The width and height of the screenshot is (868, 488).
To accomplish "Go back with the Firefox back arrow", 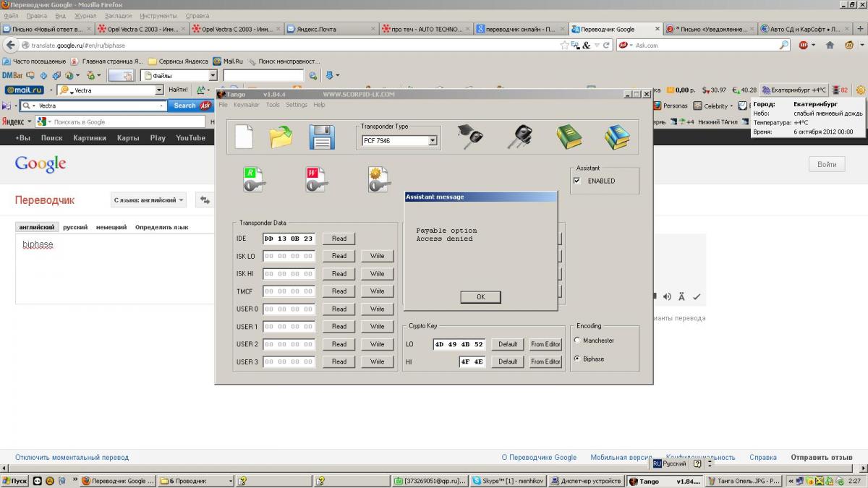I will (x=10, y=45).
